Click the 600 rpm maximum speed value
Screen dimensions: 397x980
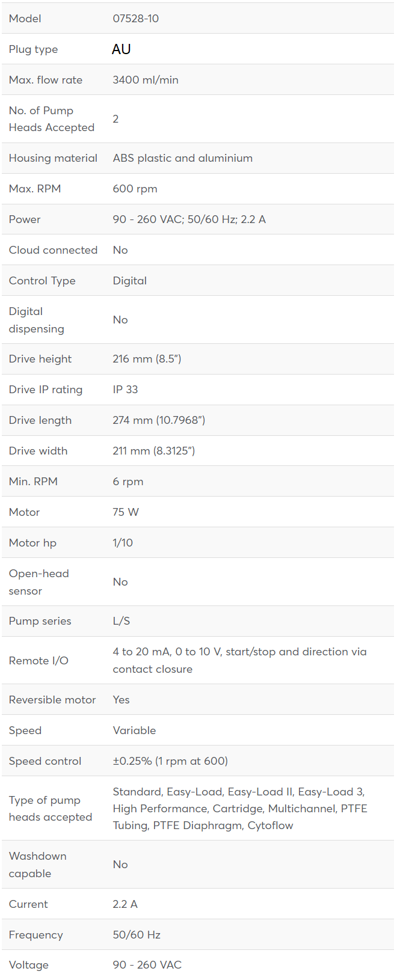click(135, 189)
